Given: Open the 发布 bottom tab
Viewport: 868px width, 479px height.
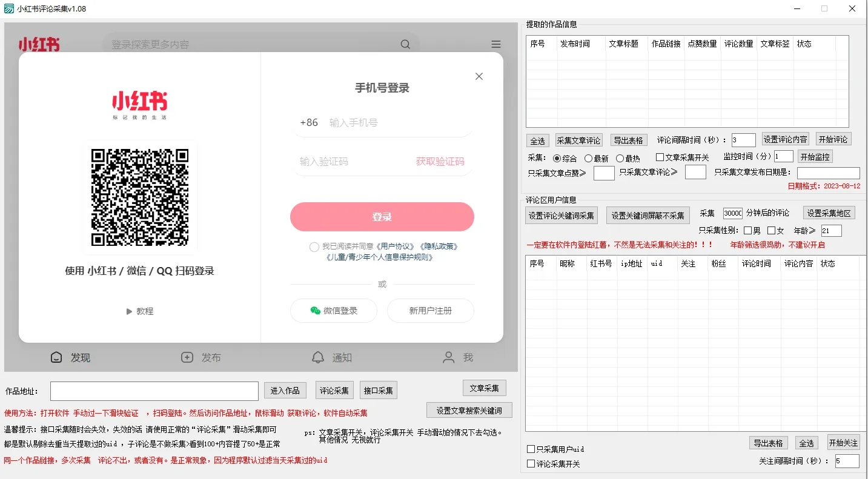Looking at the screenshot, I should 201,357.
